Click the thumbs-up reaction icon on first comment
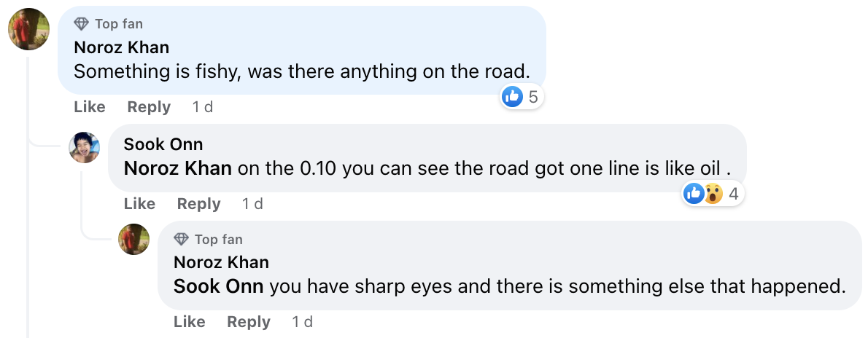Screen dimensions: 868x338 [x=513, y=96]
